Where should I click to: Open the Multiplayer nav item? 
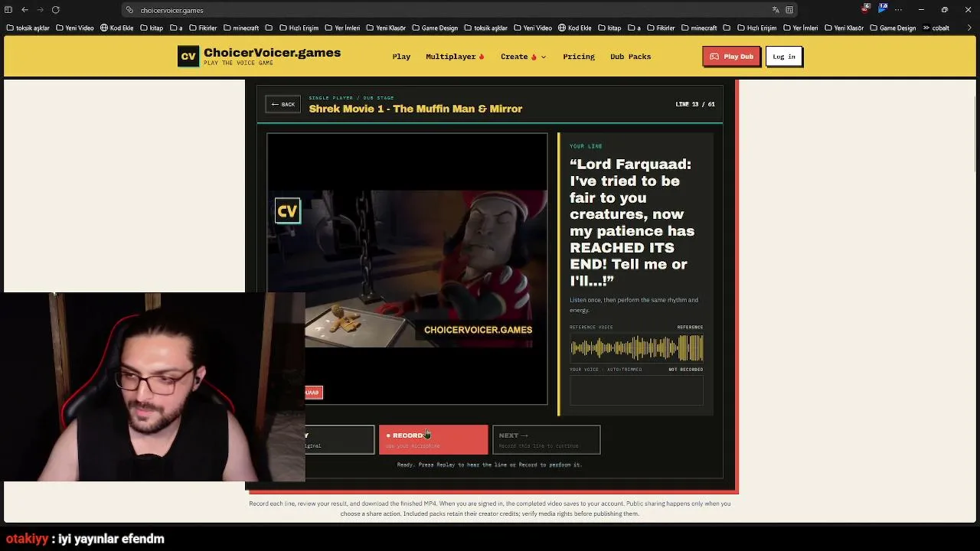click(x=455, y=57)
